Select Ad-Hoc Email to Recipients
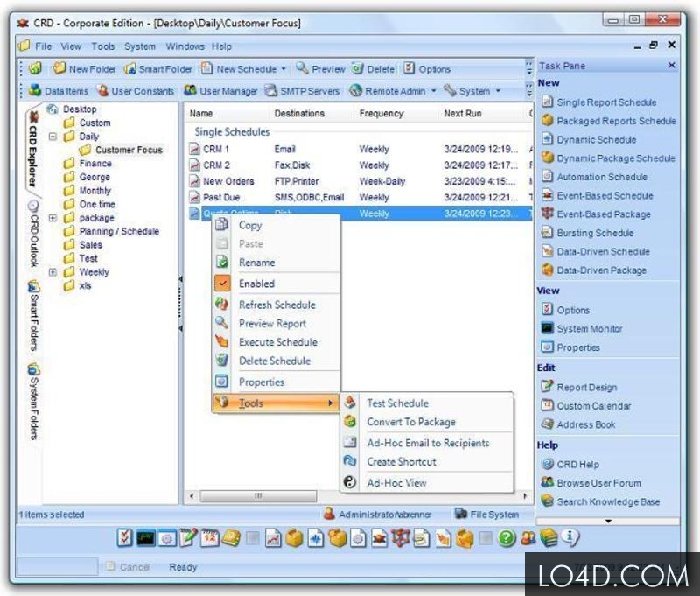Screen dimensions: 700x596 point(427,443)
